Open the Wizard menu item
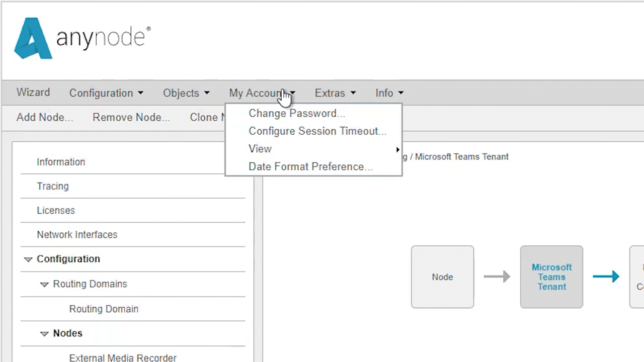The image size is (644, 362). click(33, 93)
